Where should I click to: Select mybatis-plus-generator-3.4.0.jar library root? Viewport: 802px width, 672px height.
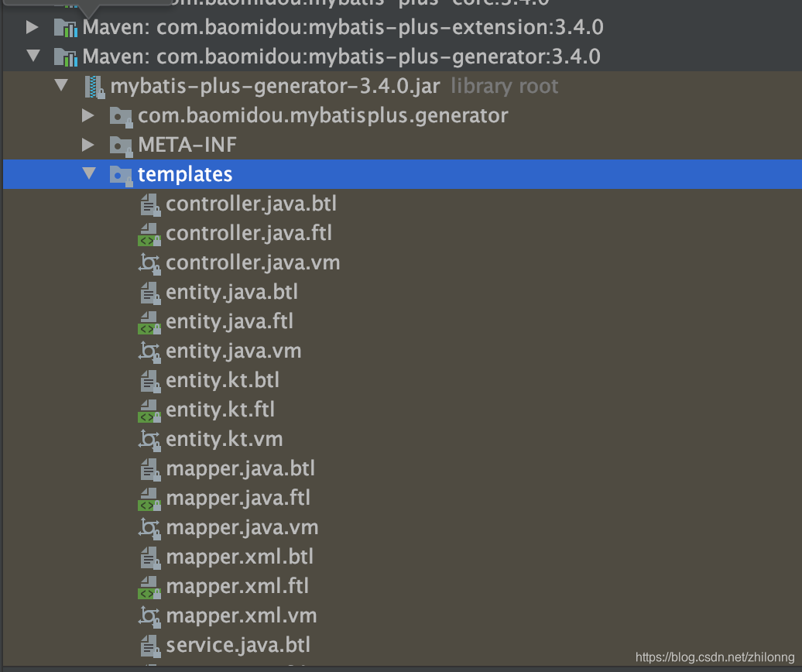334,86
